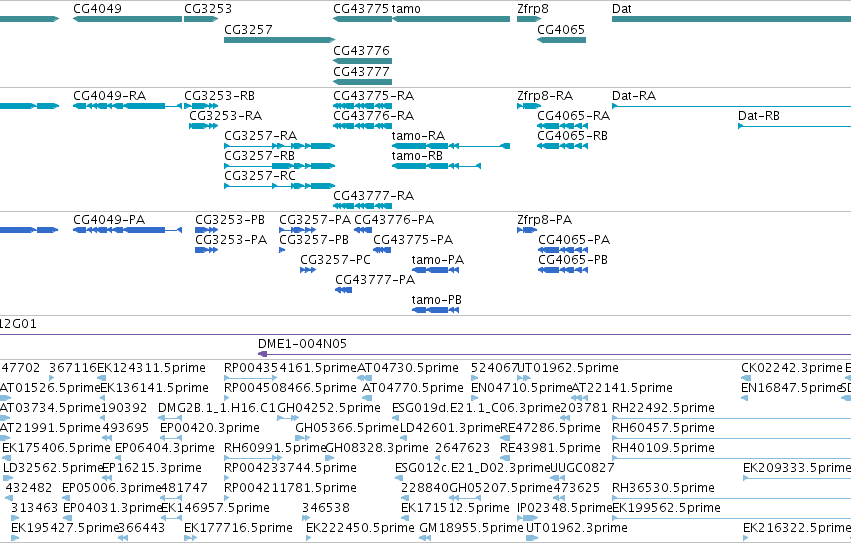
Task: Select protein CG3253-PA
Action: pyautogui.click(x=206, y=250)
